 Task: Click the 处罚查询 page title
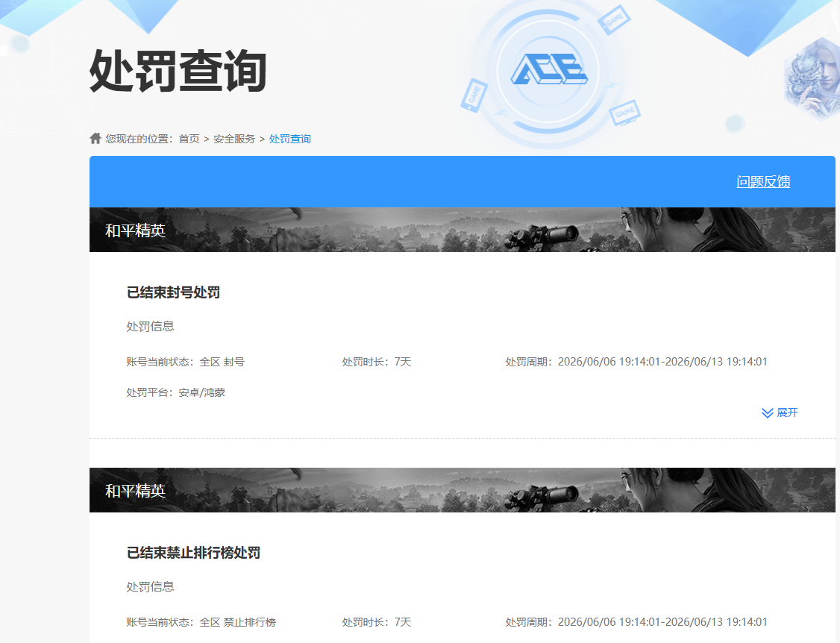coord(178,71)
